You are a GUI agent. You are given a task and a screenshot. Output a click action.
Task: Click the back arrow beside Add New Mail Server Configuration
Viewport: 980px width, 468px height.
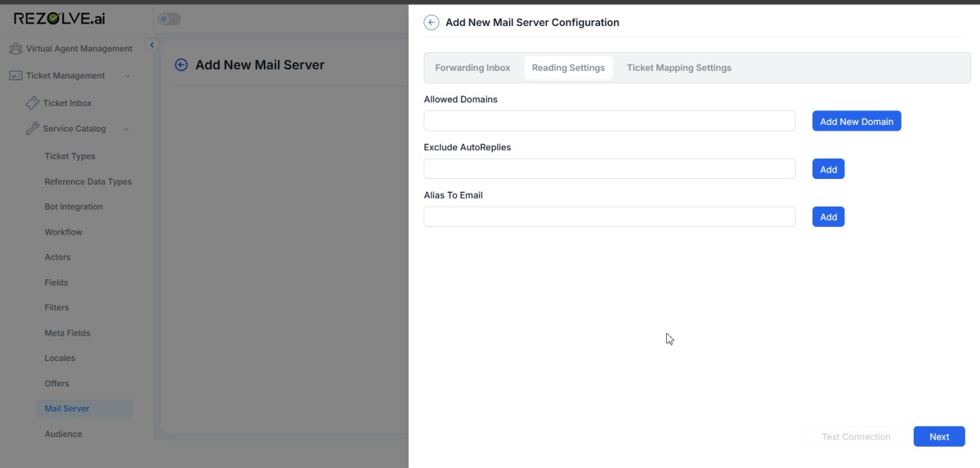point(432,23)
